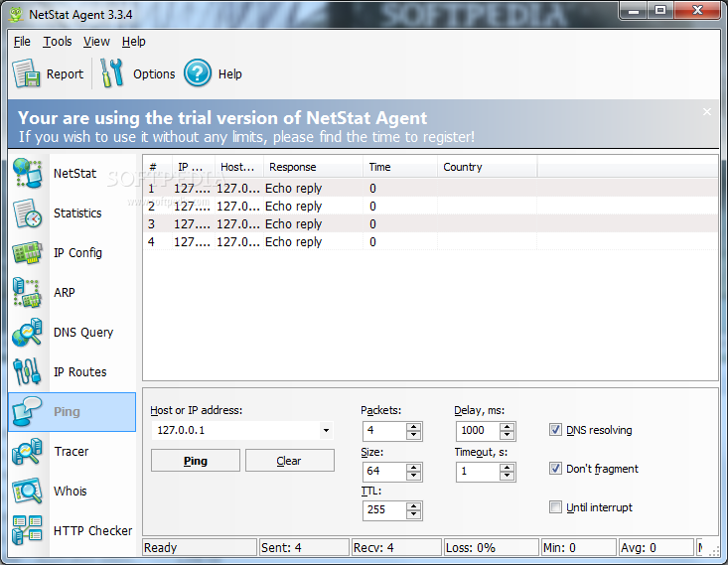Click the Avg: 0 status field
Screen dimensions: 728x565
coord(656,548)
